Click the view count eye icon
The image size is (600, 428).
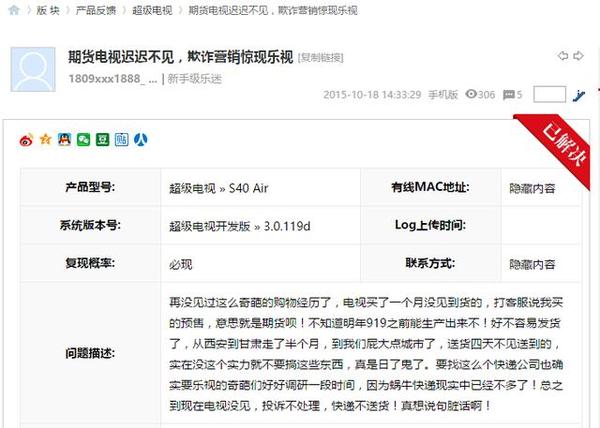[471, 94]
